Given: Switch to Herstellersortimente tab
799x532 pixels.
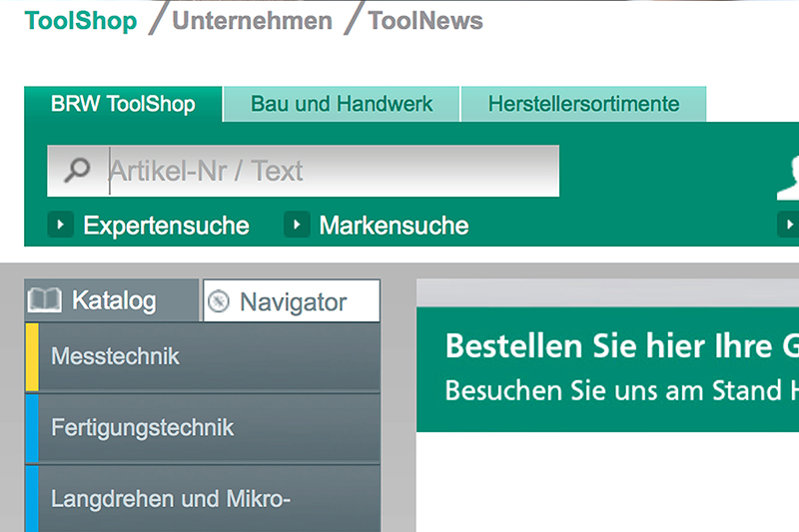Looking at the screenshot, I should point(583,105).
